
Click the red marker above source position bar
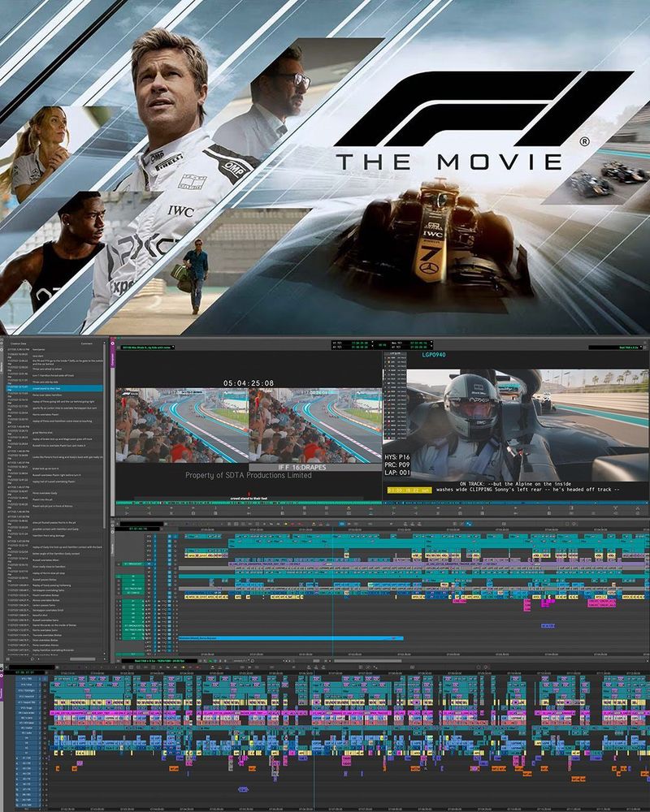pyautogui.click(x=249, y=494)
